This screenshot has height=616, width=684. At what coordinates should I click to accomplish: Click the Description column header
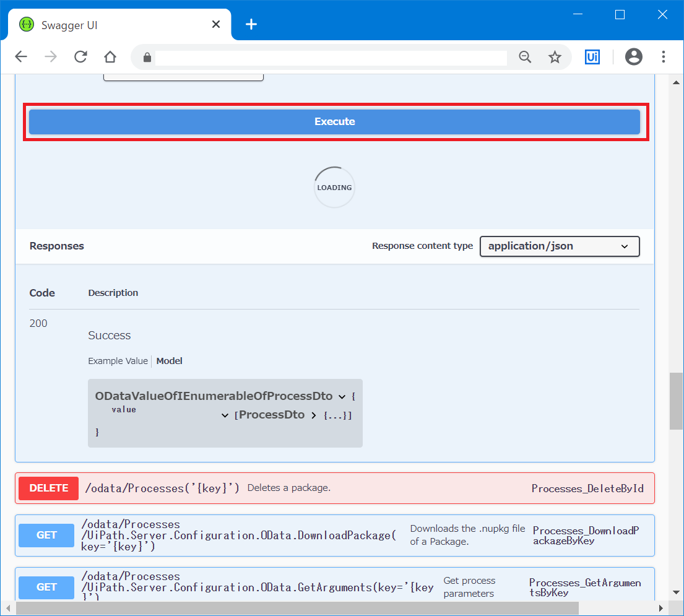pyautogui.click(x=113, y=293)
